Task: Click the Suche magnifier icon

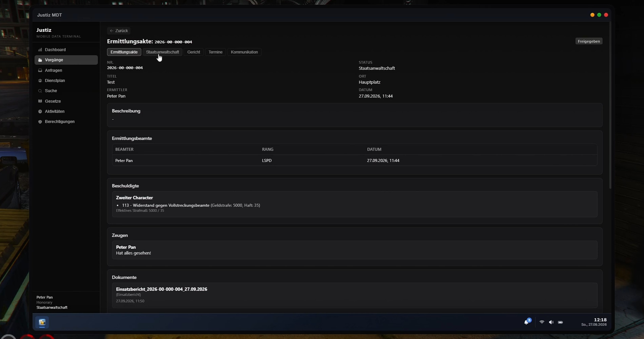Action: [40, 91]
